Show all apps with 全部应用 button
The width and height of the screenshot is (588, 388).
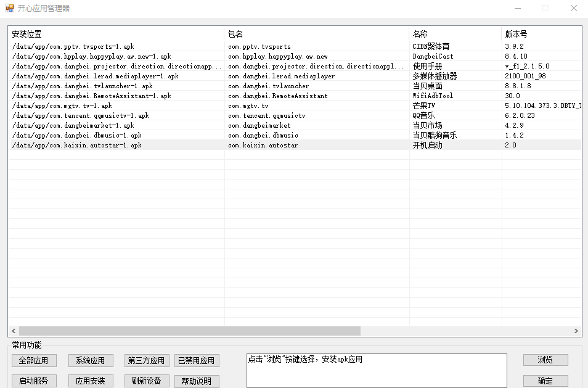click(34, 361)
